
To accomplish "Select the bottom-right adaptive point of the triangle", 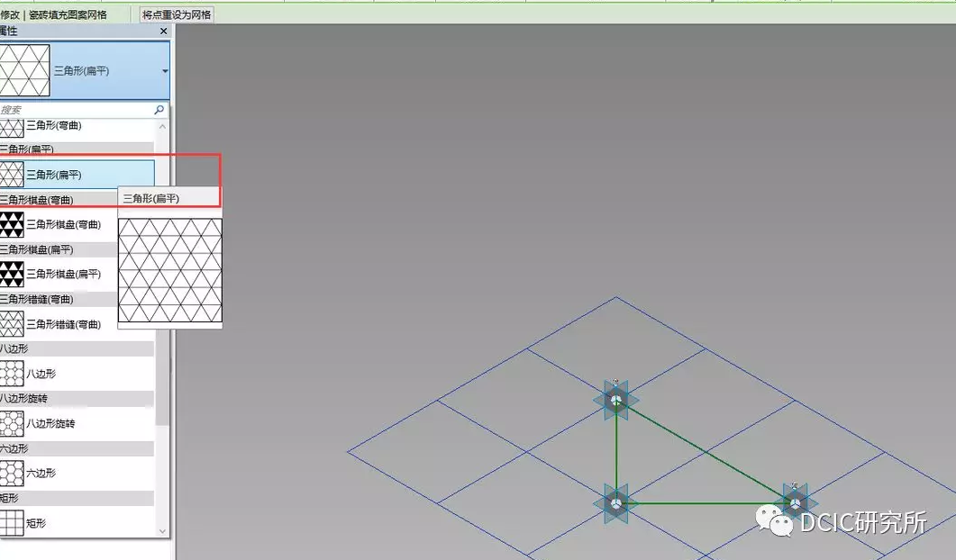I will coord(795,503).
